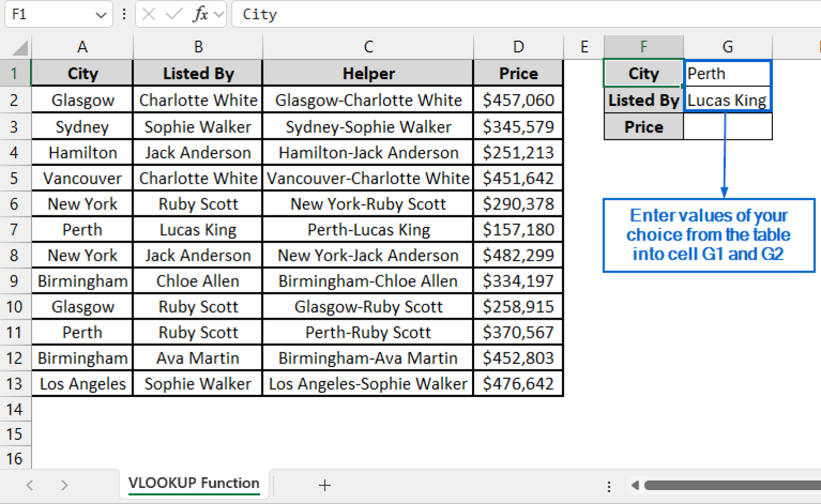Select cell G1 containing Perth
The width and height of the screenshot is (821, 504).
tap(727, 73)
